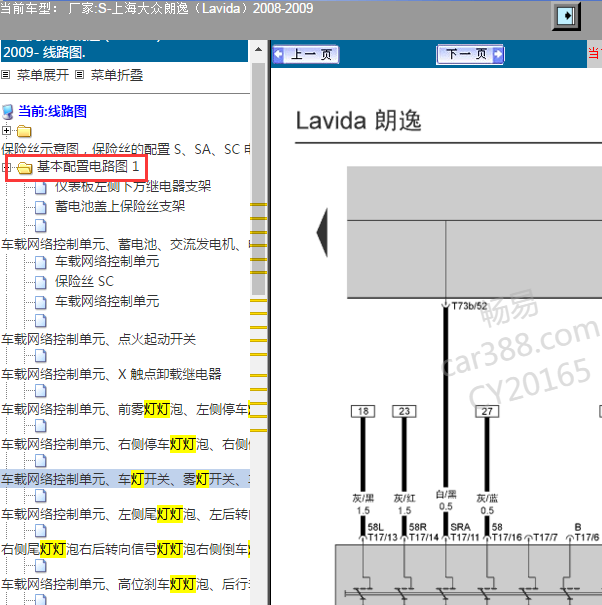Click page icon above 车载网络控制单元、蓄电池 entry

tap(41, 225)
